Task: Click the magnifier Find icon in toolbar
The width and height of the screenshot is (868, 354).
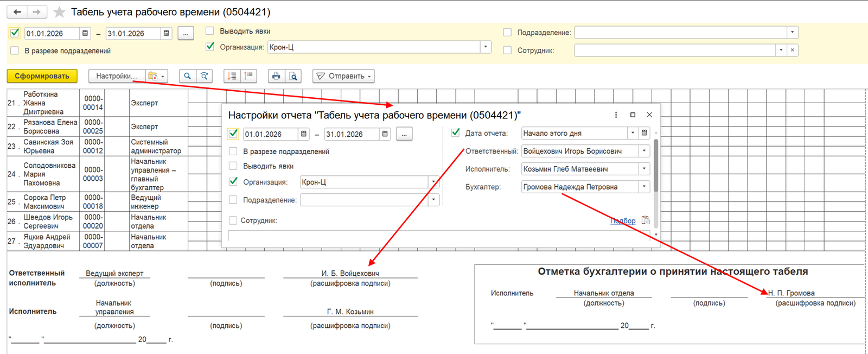Action: point(187,76)
